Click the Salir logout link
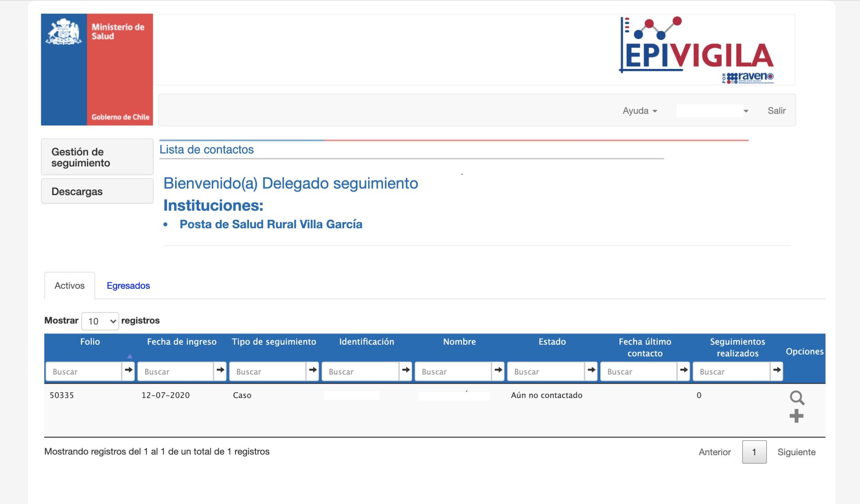 pyautogui.click(x=776, y=111)
